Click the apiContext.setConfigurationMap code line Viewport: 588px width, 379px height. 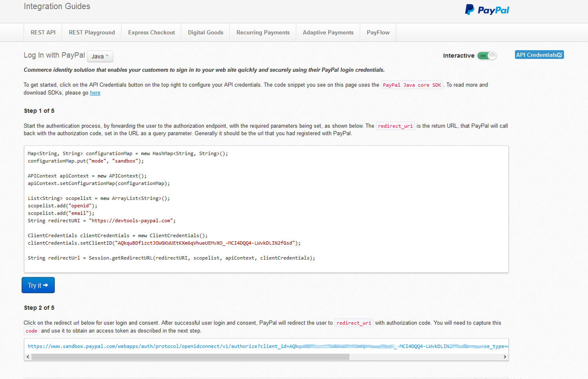click(x=99, y=184)
